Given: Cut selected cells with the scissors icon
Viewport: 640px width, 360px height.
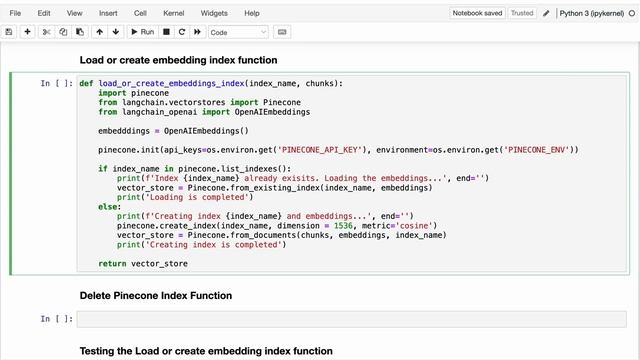Looking at the screenshot, I should coord(46,32).
